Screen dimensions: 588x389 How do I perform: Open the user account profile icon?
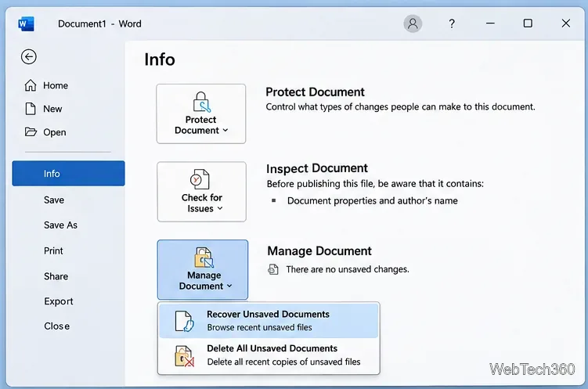413,23
